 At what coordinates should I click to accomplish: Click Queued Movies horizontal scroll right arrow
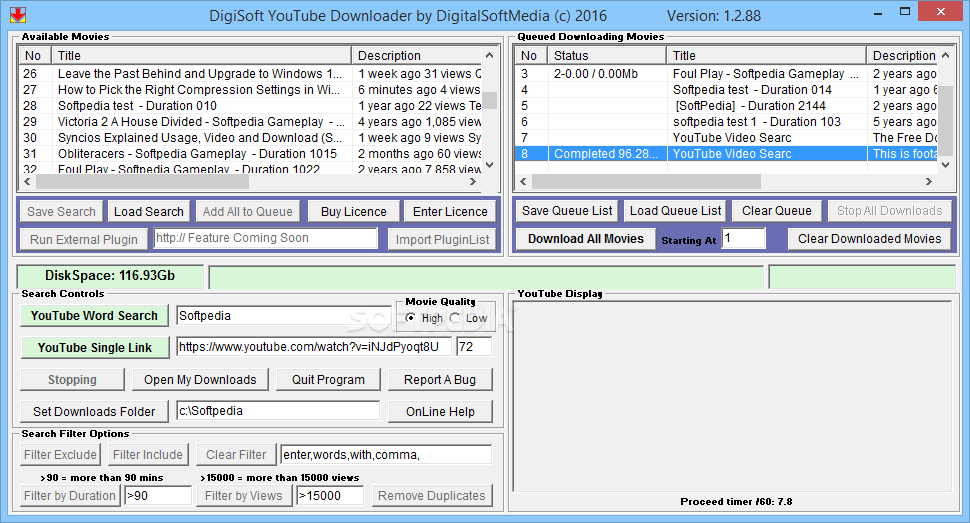coord(929,181)
